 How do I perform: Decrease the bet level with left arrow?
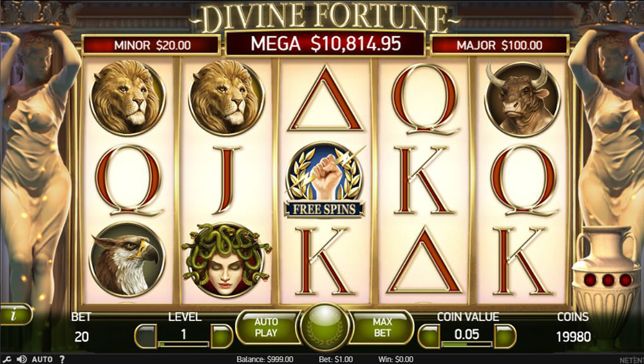coord(146,336)
